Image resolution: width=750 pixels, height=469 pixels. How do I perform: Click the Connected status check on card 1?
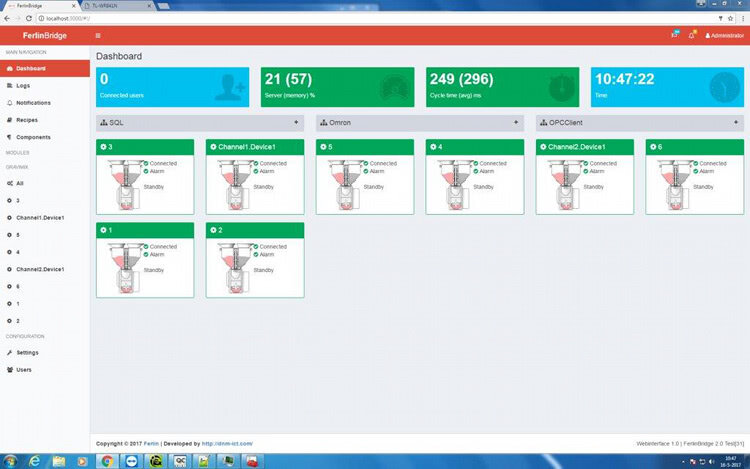(x=146, y=247)
